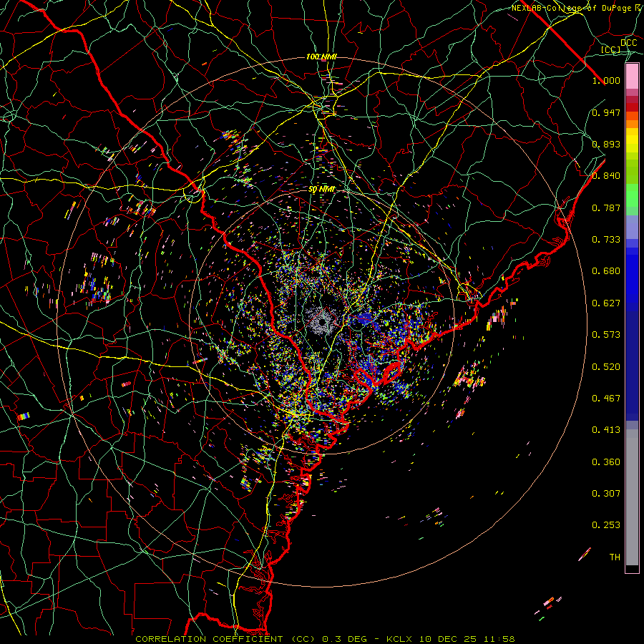Click the [CC] product label
The height and width of the screenshot is (644, 644).
[610, 49]
